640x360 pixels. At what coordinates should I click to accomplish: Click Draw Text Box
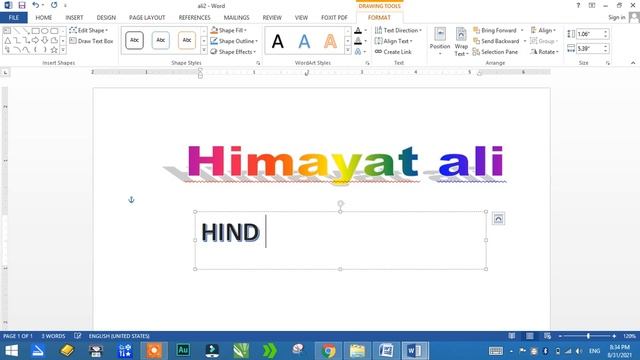91,41
